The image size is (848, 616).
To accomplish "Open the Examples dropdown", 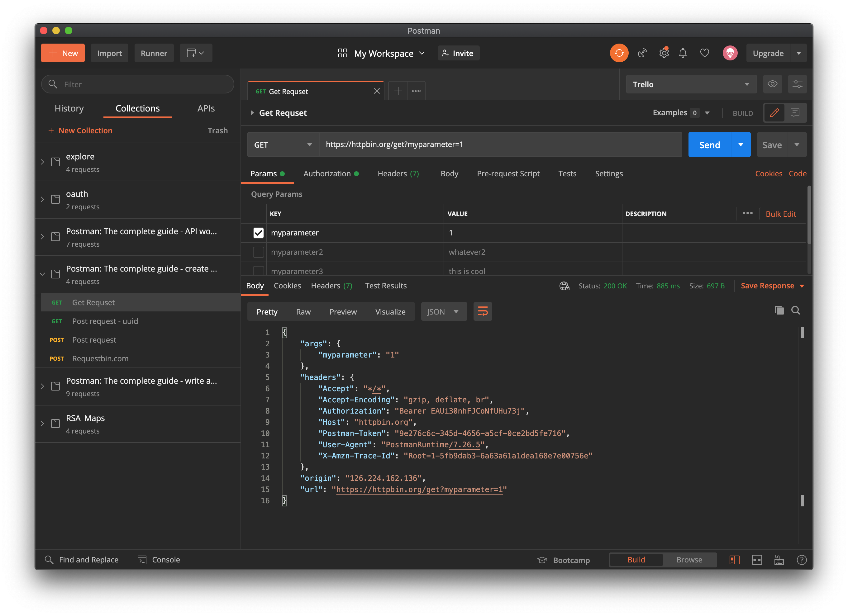I will coord(681,112).
